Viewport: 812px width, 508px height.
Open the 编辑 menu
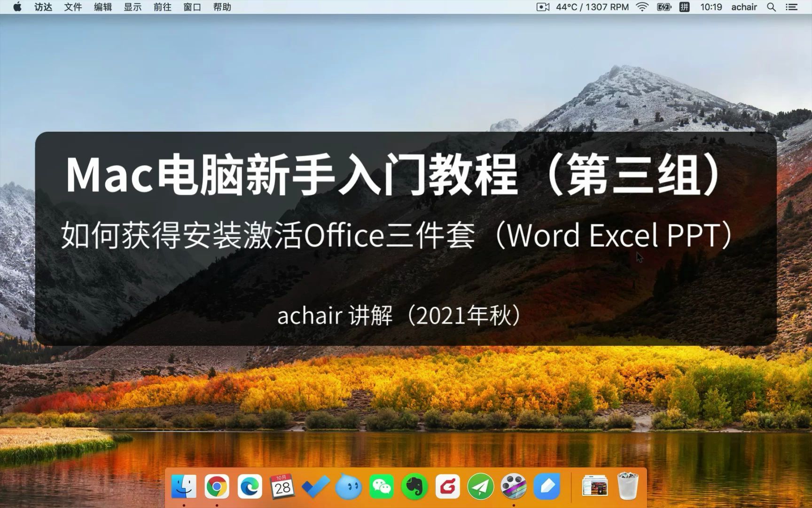(x=103, y=7)
